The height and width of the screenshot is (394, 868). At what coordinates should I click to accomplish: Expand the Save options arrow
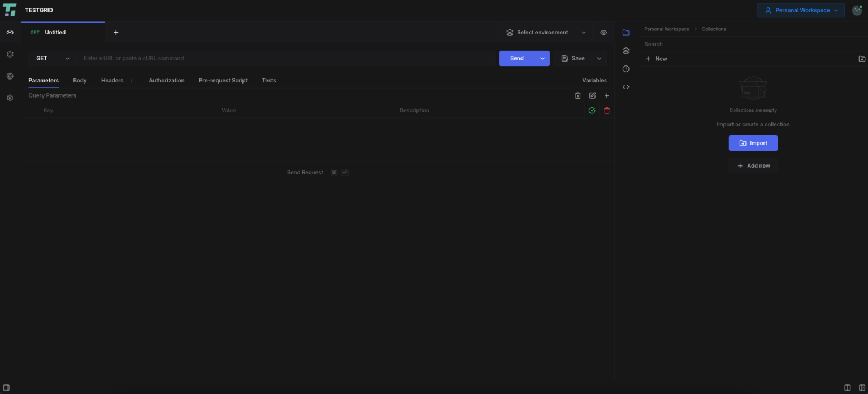[600, 58]
